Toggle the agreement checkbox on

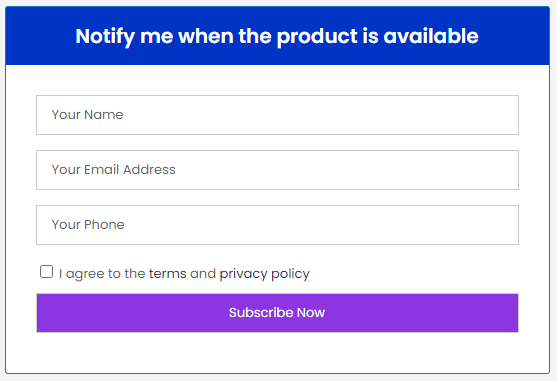tap(46, 272)
